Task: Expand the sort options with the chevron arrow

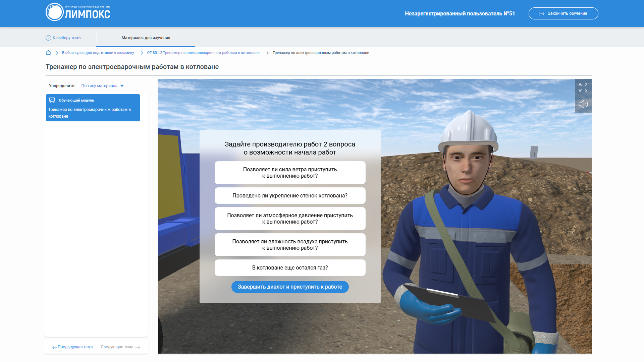Action: [122, 86]
